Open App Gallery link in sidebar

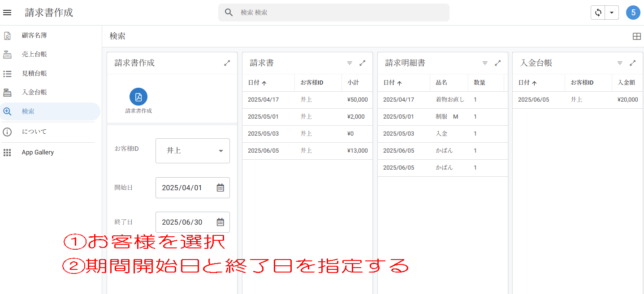[x=38, y=153]
